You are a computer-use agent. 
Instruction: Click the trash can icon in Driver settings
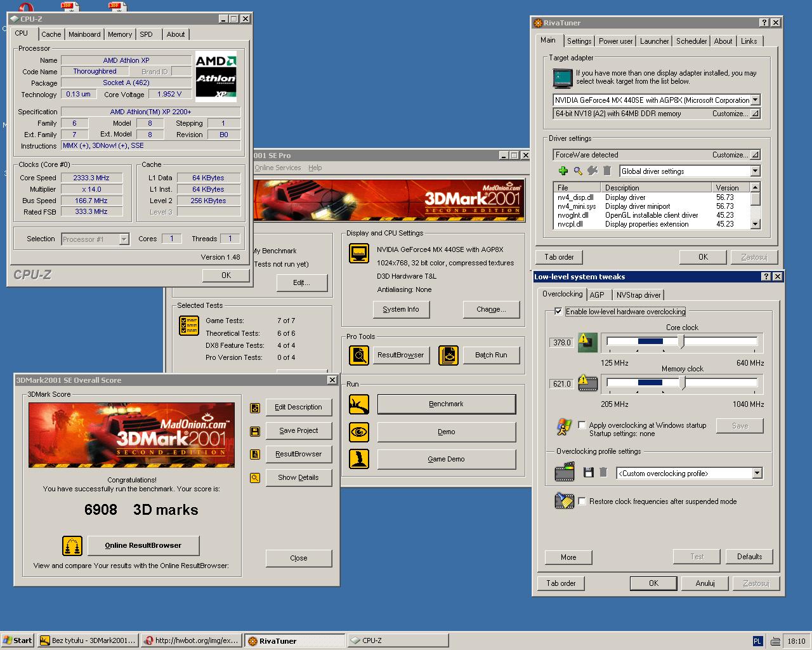pyautogui.click(x=607, y=171)
